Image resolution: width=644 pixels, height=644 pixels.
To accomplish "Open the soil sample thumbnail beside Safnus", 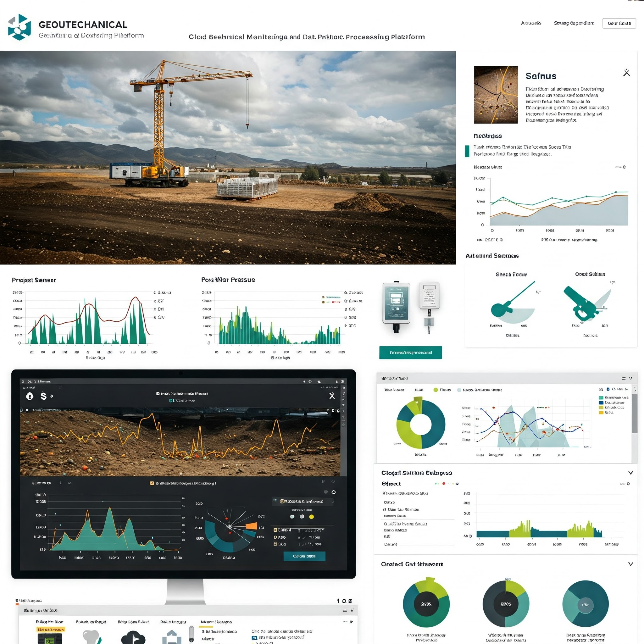I will click(496, 95).
